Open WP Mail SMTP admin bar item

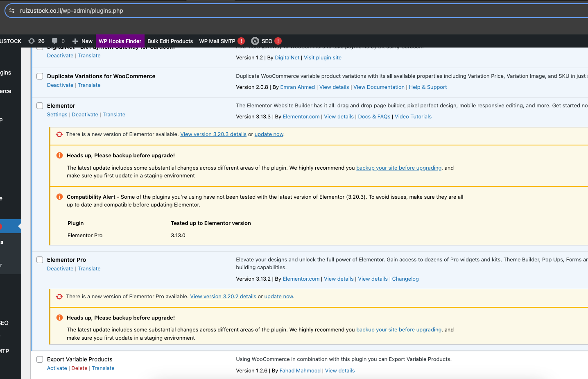(x=217, y=41)
